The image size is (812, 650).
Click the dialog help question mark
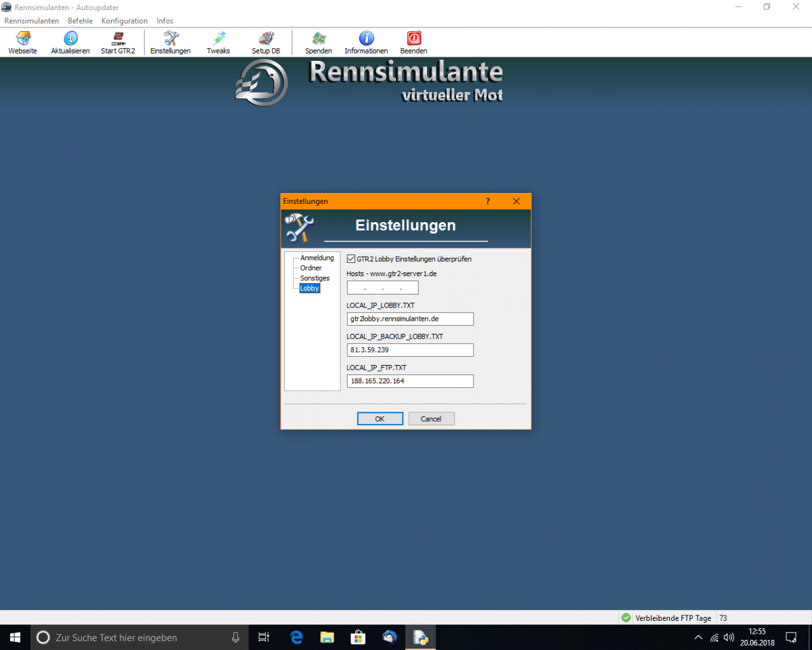pos(488,201)
